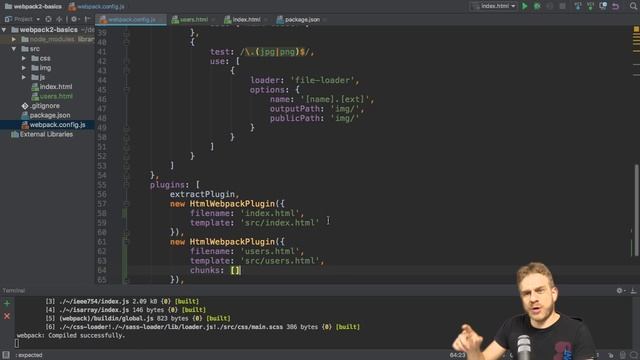This screenshot has height=360, width=640.
Task: Click the 64:23 cursor position in the status bar
Action: [458, 355]
